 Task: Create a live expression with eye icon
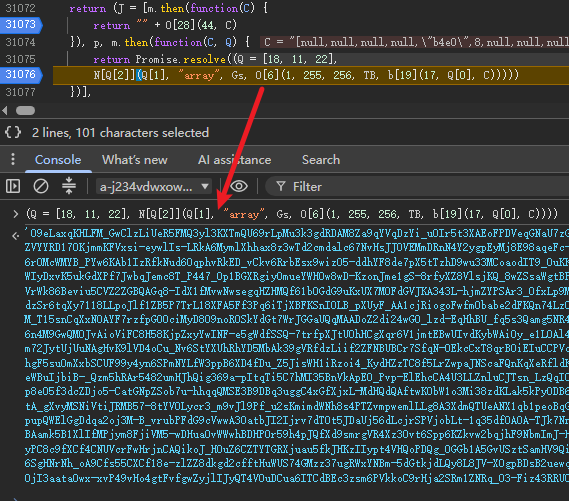click(239, 186)
